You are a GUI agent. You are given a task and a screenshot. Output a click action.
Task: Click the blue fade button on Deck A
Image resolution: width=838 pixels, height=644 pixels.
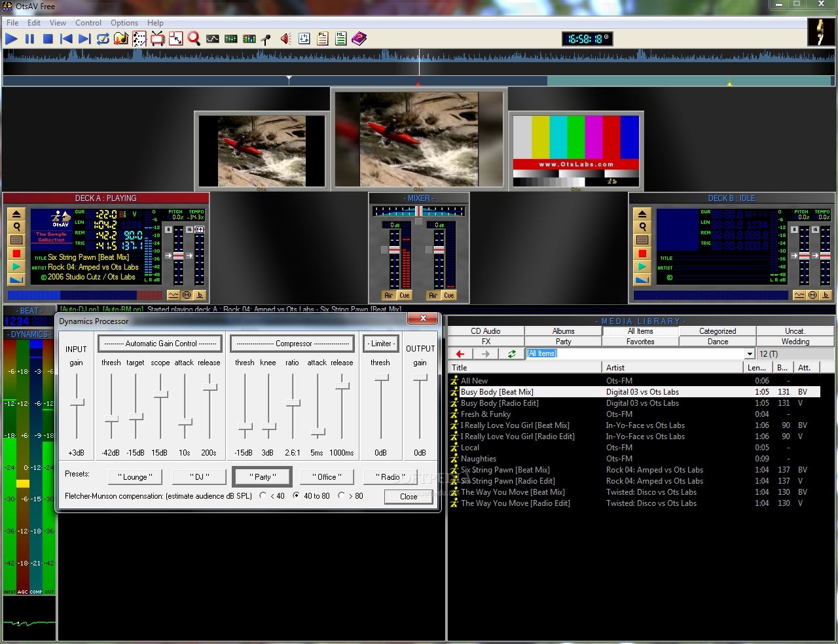click(16, 279)
